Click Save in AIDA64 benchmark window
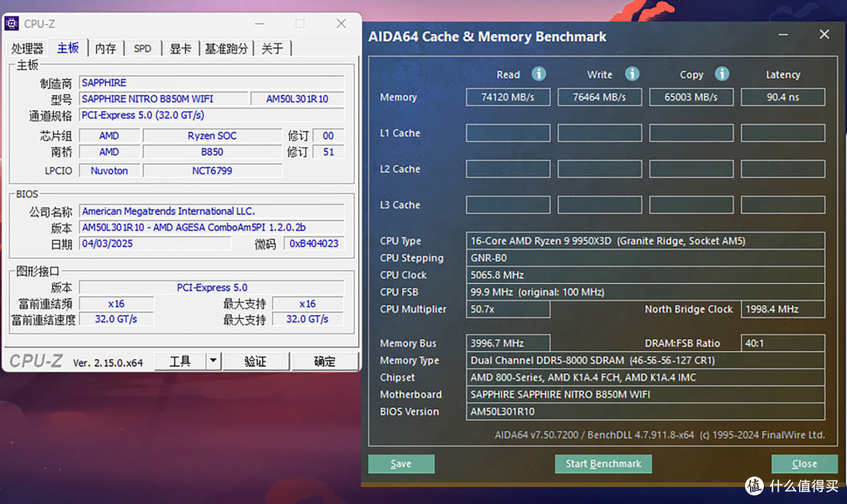The image size is (847, 504). click(401, 463)
